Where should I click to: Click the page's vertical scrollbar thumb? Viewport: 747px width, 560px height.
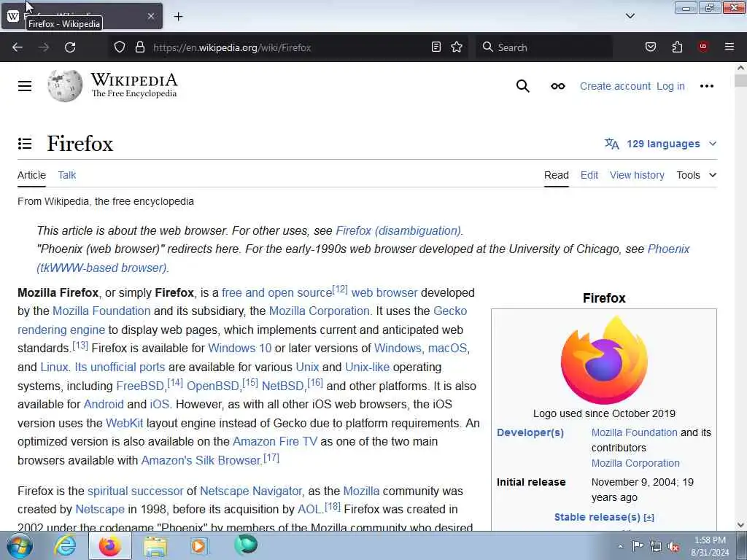point(740,81)
